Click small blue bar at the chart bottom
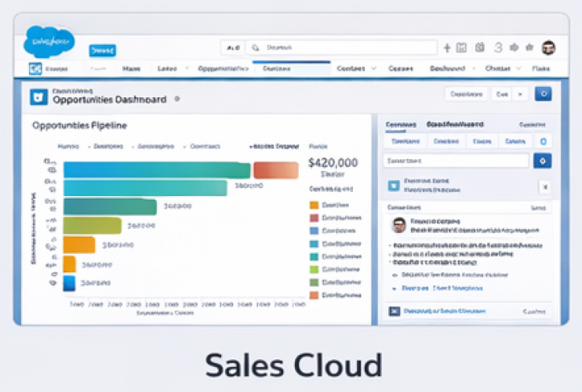 pos(69,283)
